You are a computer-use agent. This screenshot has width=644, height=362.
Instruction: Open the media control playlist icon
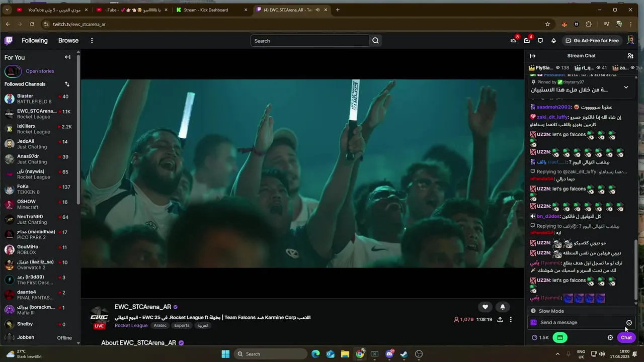click(607, 24)
